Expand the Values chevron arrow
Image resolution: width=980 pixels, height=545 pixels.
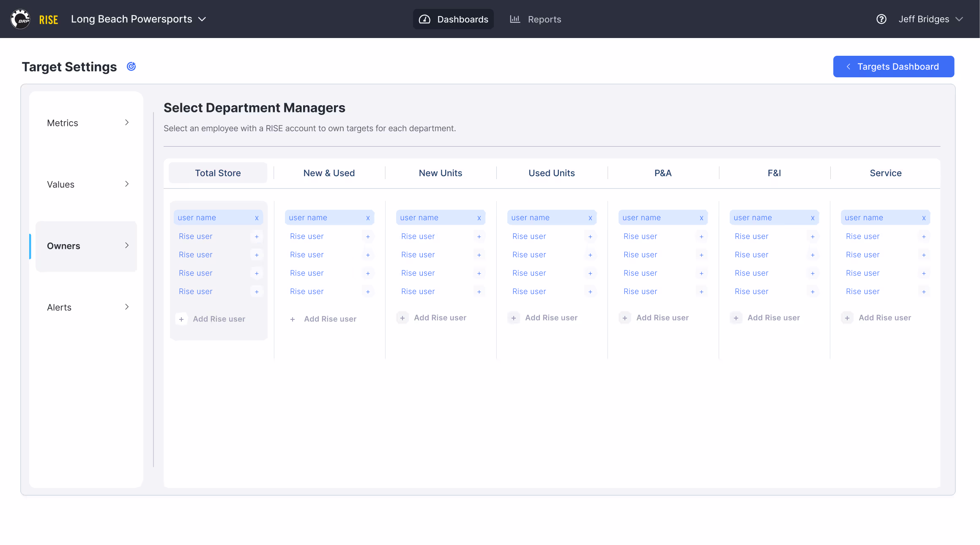pyautogui.click(x=127, y=184)
